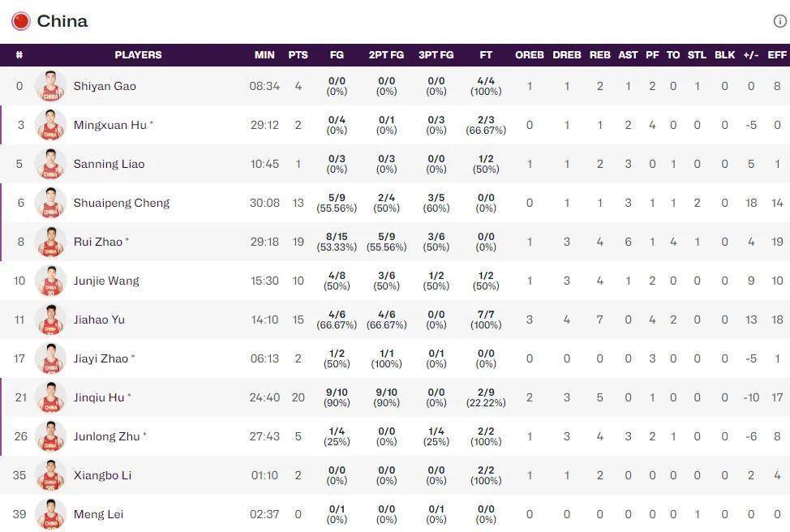The image size is (790, 532).
Task: Click Jiahao Yu's avatar picture
Action: pos(50,320)
